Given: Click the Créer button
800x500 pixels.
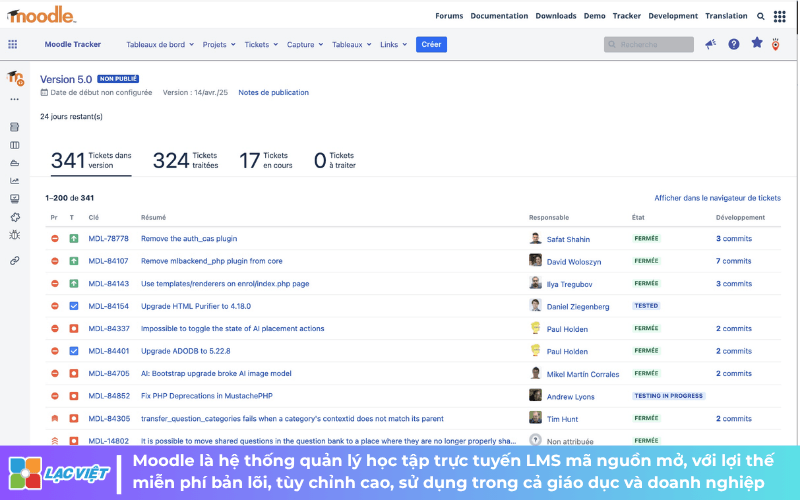Looking at the screenshot, I should coord(431,44).
